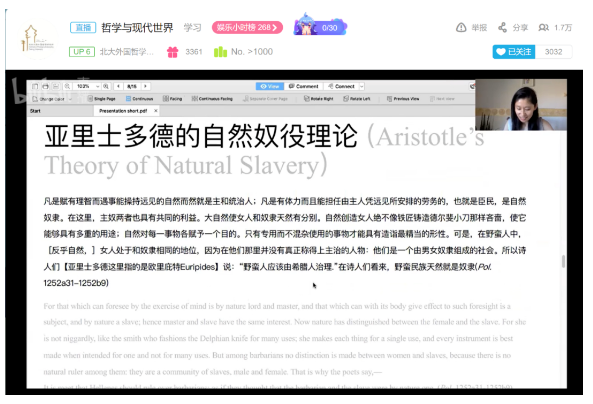Enable Single Page view mode
This screenshot has width=593, height=404.
pos(101,99)
